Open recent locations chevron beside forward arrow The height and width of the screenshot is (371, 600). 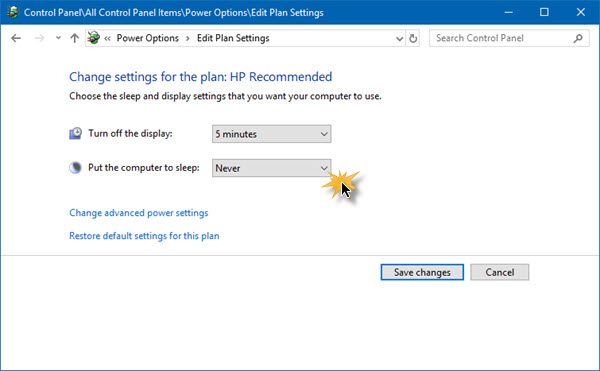(58, 38)
